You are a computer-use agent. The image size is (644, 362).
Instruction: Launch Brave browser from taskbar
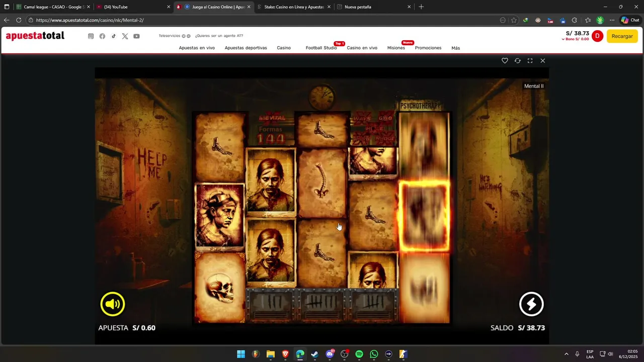coord(285,354)
